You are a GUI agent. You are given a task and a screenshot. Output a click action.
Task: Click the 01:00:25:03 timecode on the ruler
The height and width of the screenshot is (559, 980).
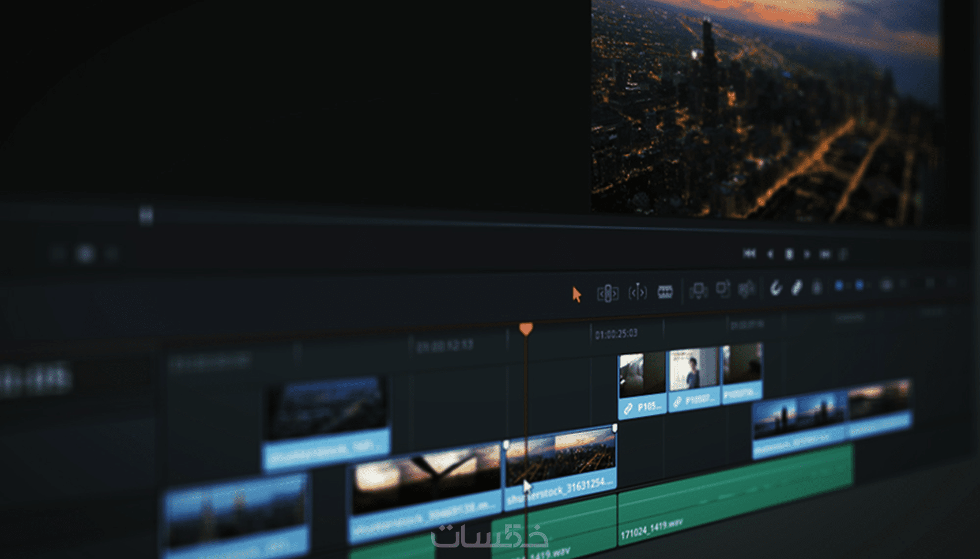click(x=616, y=334)
